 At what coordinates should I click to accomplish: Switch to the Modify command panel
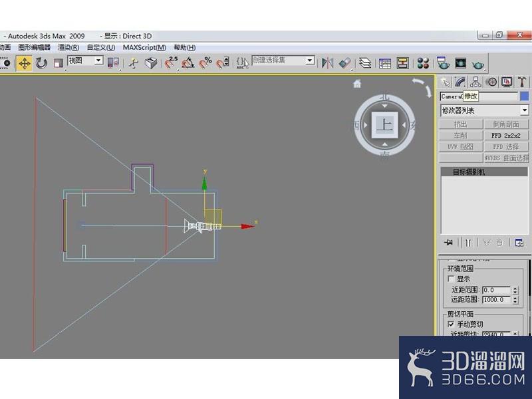click(x=460, y=82)
